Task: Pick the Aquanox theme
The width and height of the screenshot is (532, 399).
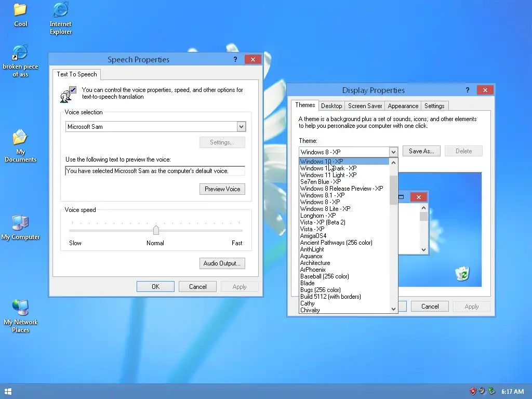Action: (344, 256)
